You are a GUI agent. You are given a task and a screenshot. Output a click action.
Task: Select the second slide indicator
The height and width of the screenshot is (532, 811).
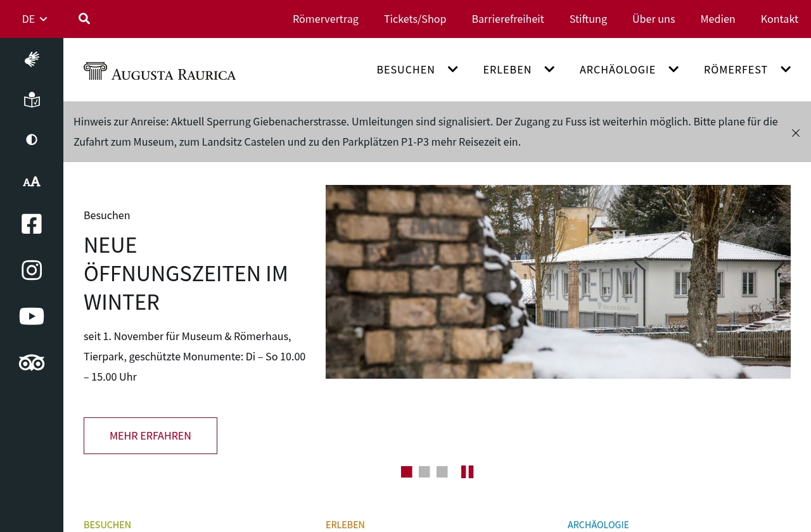tap(425, 472)
